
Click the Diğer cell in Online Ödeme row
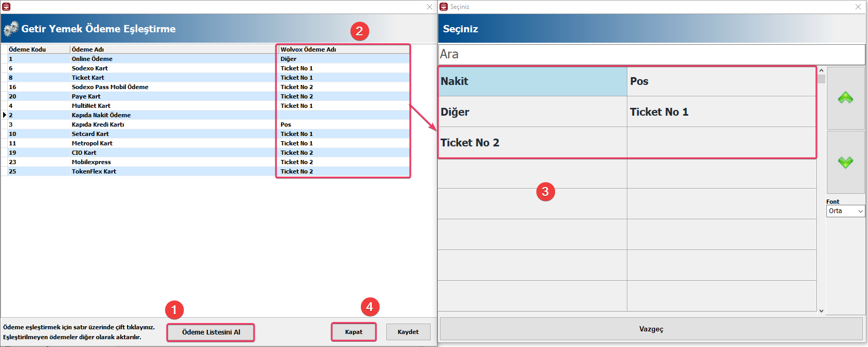[344, 59]
